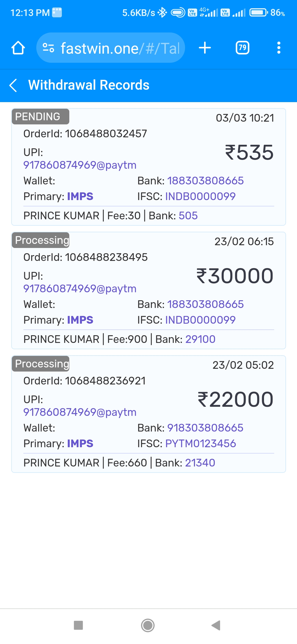The height and width of the screenshot is (644, 297).
Task: Tap bank amount 29100 link
Action: pyautogui.click(x=200, y=339)
